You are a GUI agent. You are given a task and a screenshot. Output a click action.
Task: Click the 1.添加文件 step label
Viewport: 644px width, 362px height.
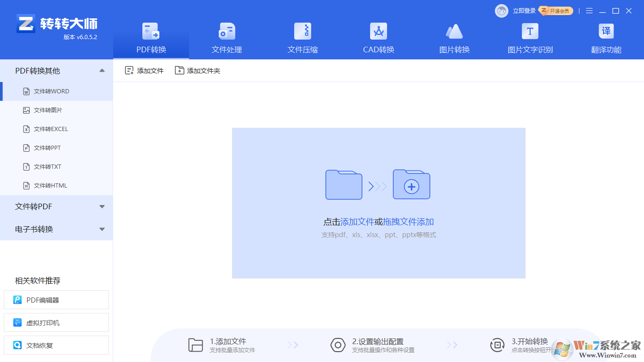[228, 341]
